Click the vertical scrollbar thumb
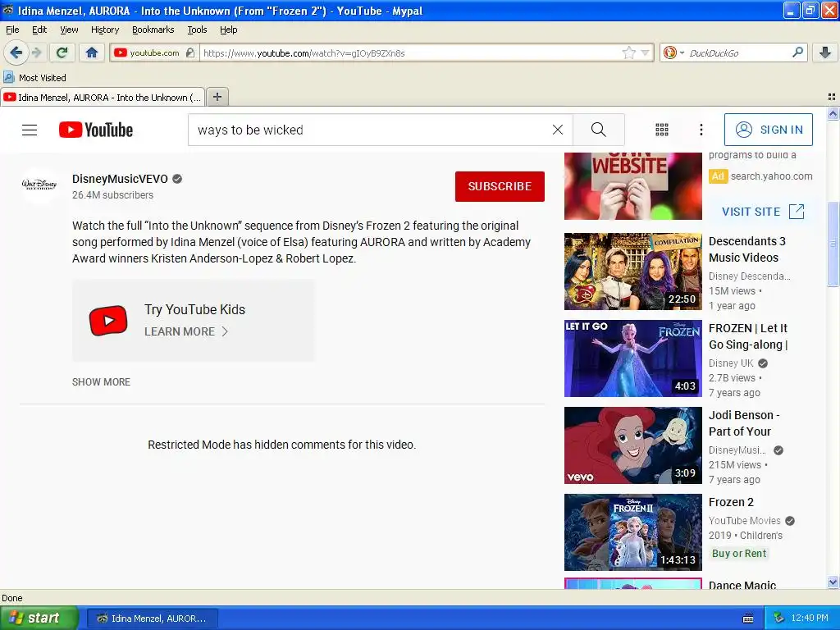Screen dimensions: 840x630 click(x=833, y=244)
